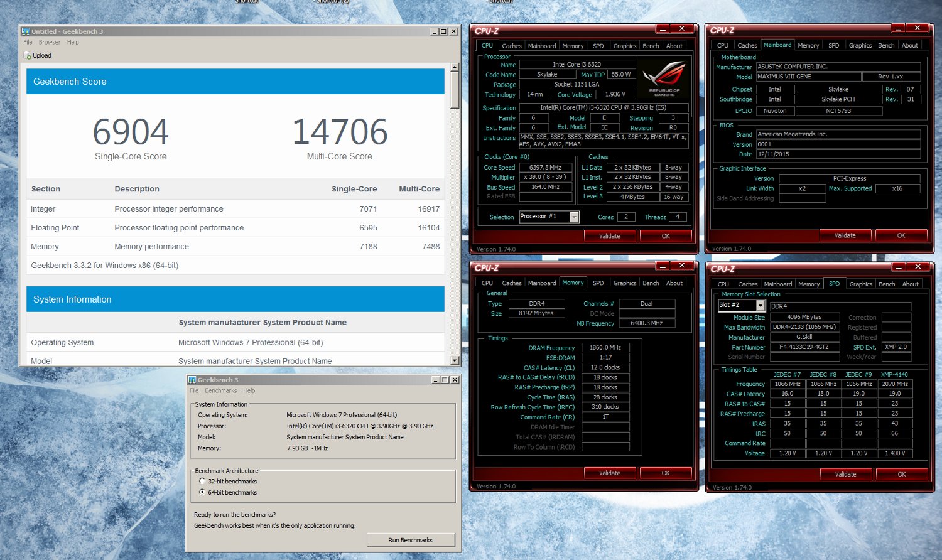Click scroll up arrow in Geekbench results window

[455, 67]
